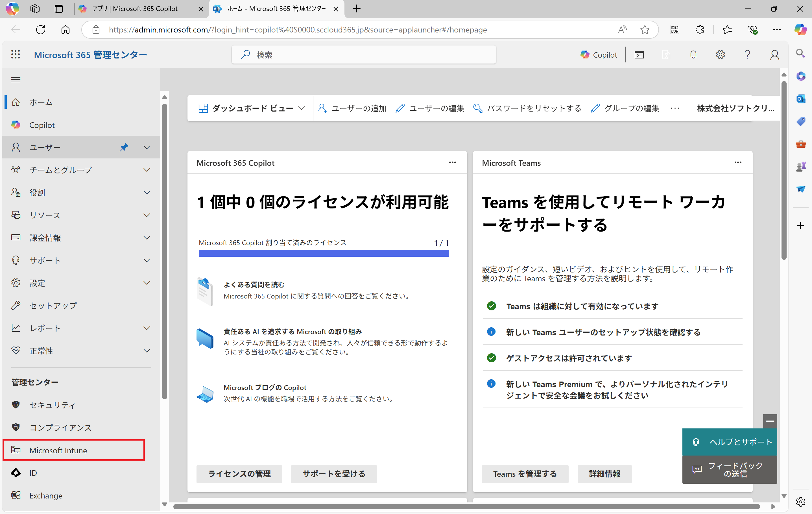Open the notifications bell
The height and width of the screenshot is (514, 812).
coord(693,54)
